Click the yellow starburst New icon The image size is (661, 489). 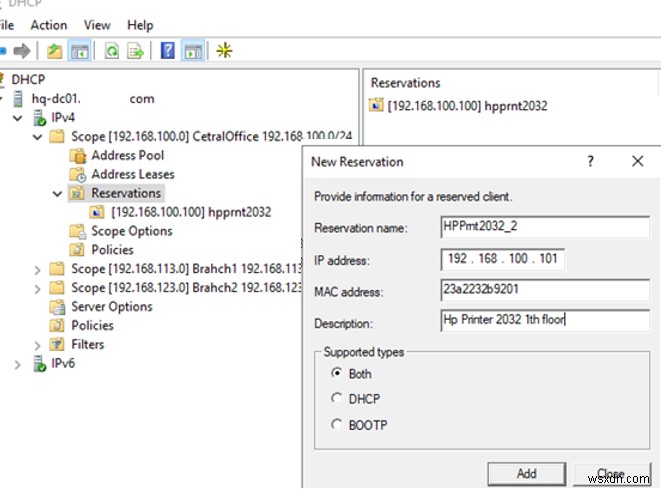(x=224, y=50)
